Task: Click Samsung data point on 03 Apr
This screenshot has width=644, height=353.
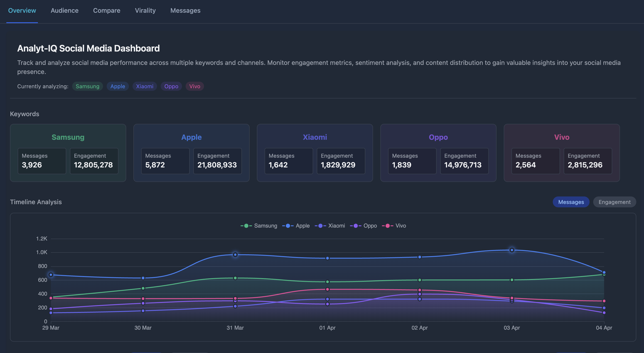Action: (512, 280)
